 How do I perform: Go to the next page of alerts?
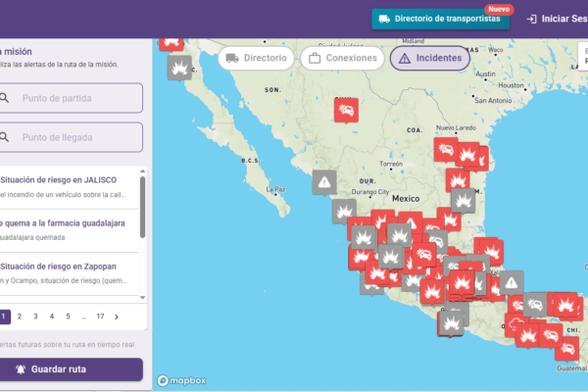tap(117, 317)
